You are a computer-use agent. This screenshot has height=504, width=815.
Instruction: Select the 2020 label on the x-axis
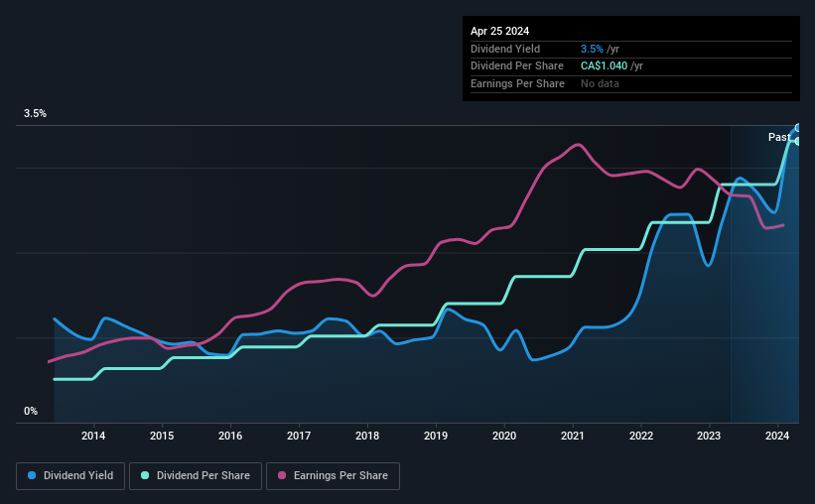[504, 436]
